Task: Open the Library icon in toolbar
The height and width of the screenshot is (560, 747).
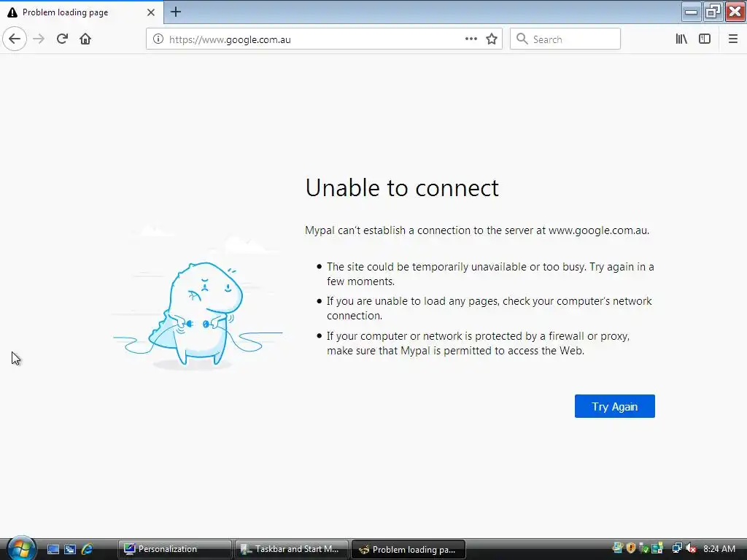Action: 681,39
